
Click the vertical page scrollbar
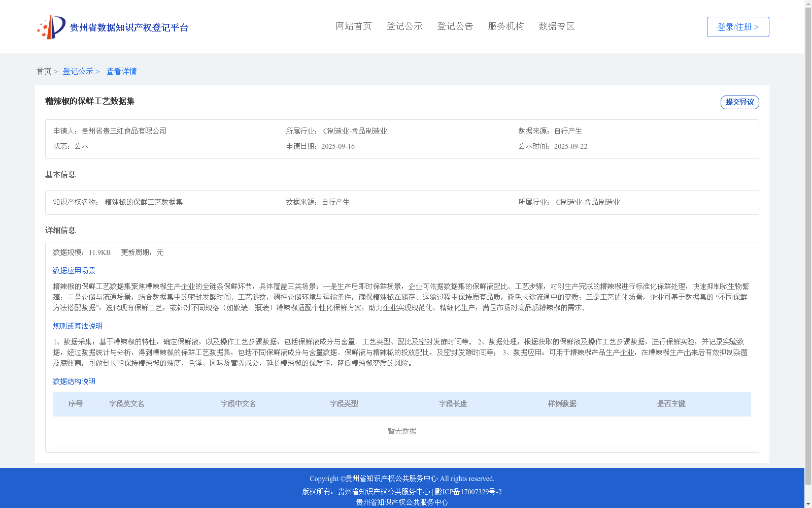click(x=808, y=246)
